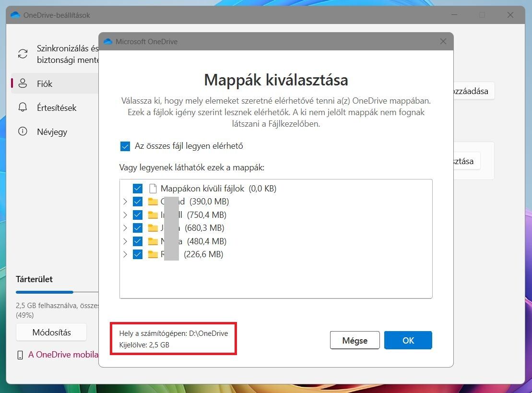The width and height of the screenshot is (532, 393).
Task: Uncheck the 680,3 MB folder checkbox
Action: (137, 228)
